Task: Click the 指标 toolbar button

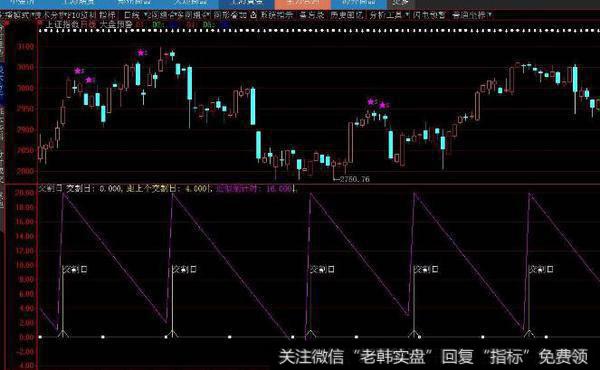Action: coord(107,15)
